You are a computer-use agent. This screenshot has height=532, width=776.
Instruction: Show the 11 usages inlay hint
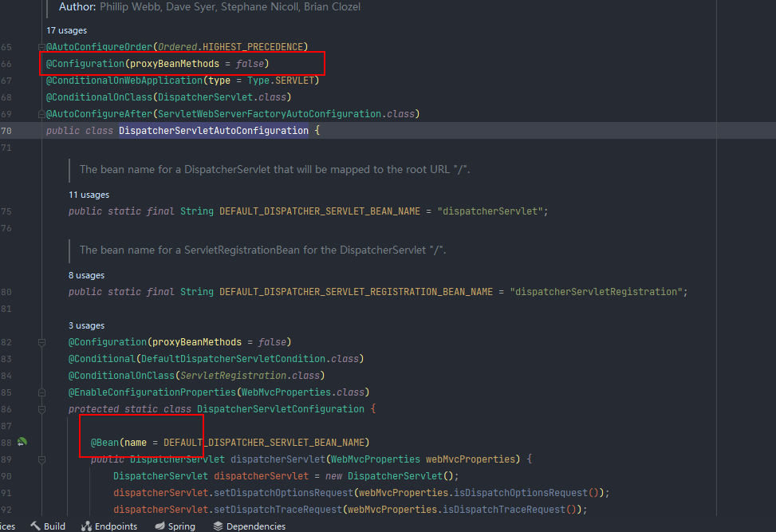(89, 195)
